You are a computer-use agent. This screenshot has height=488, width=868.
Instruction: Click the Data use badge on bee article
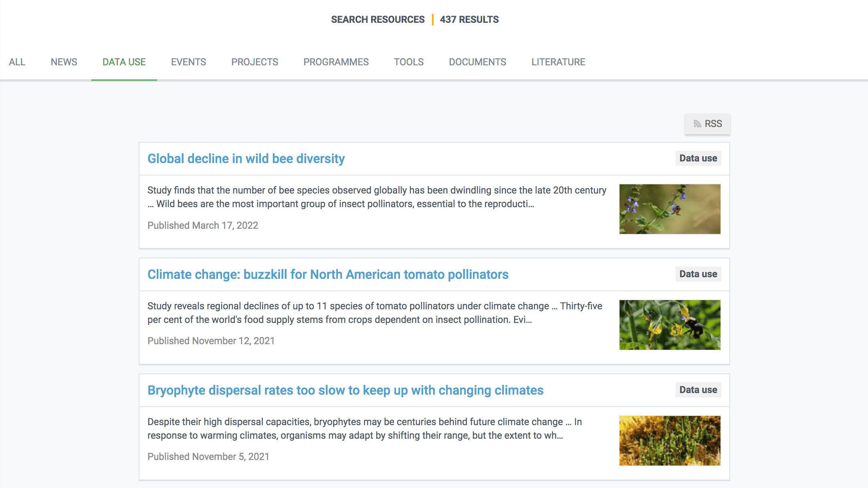point(698,158)
